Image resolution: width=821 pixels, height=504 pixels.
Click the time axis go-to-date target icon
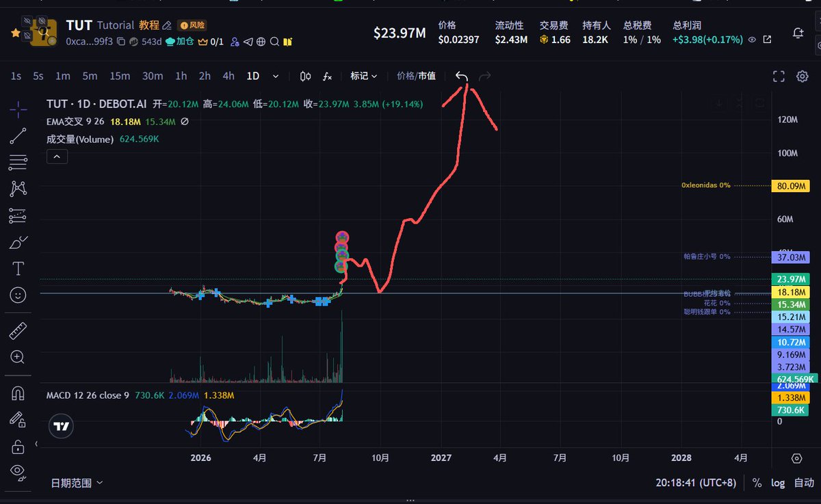coord(796,458)
